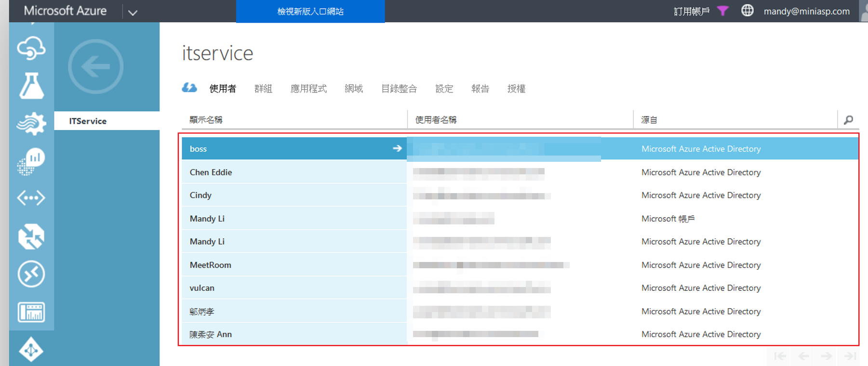Sort by the 源自 column header
The height and width of the screenshot is (366, 868).
(649, 119)
